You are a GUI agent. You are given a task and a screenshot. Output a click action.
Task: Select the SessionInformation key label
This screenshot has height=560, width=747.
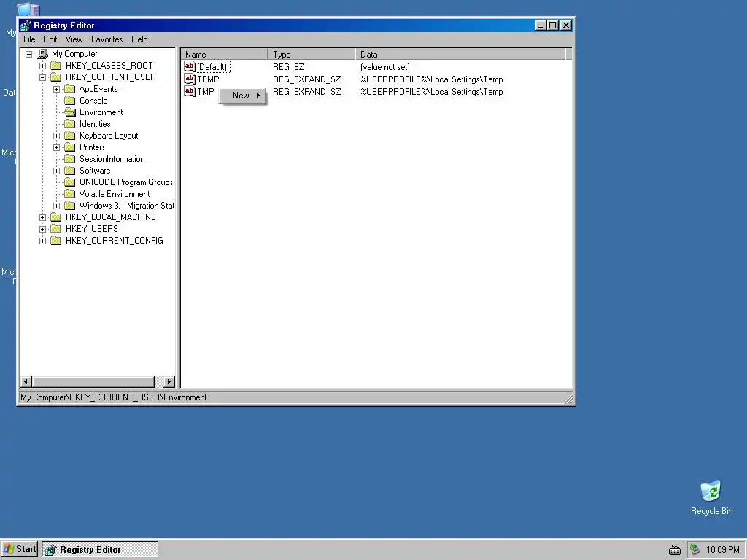point(112,158)
